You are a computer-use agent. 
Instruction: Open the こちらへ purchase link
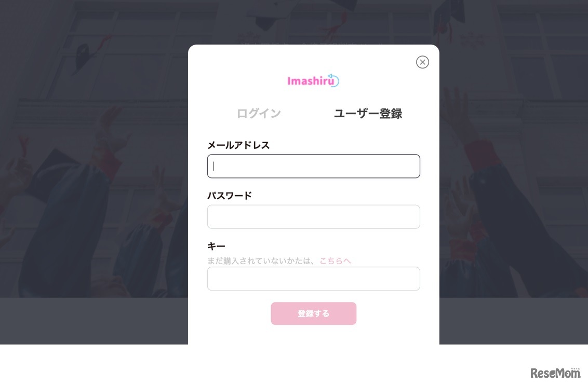coord(335,261)
